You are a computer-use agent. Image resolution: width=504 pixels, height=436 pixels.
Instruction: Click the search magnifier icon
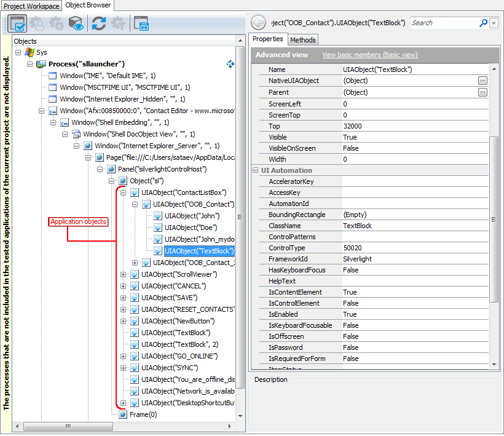click(x=482, y=23)
